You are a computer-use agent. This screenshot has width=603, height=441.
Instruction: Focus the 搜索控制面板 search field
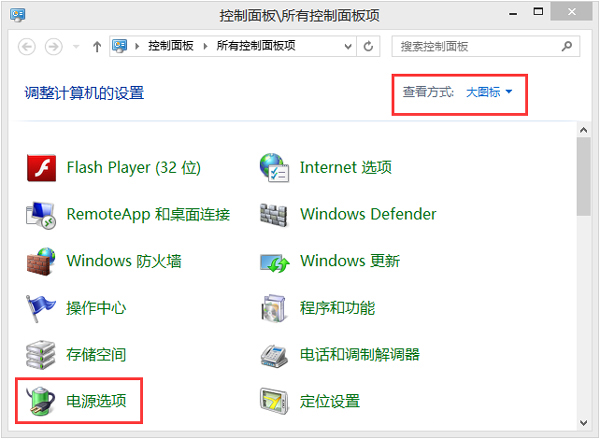coord(485,47)
